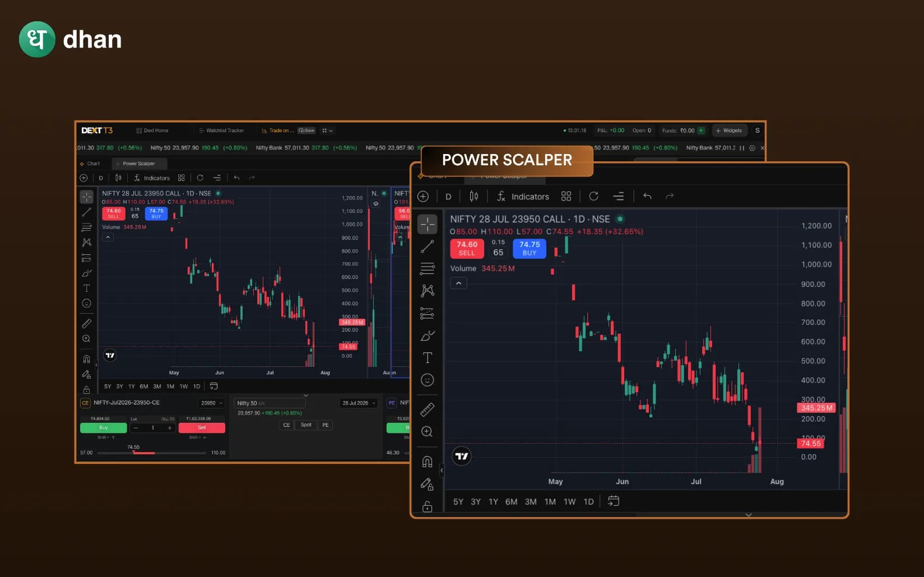The width and height of the screenshot is (924, 577).
Task: Select the crosshair tool in zoomed Power Scalper panel
Action: tap(428, 224)
